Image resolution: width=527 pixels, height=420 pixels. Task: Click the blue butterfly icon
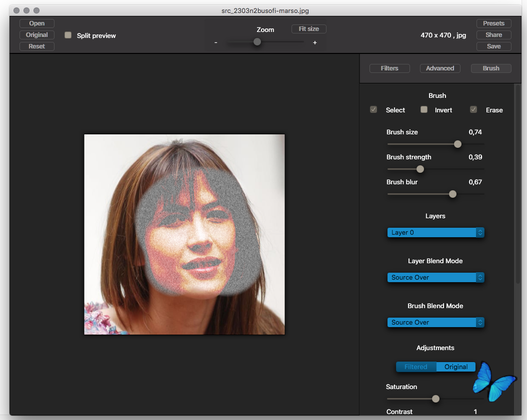click(x=494, y=383)
